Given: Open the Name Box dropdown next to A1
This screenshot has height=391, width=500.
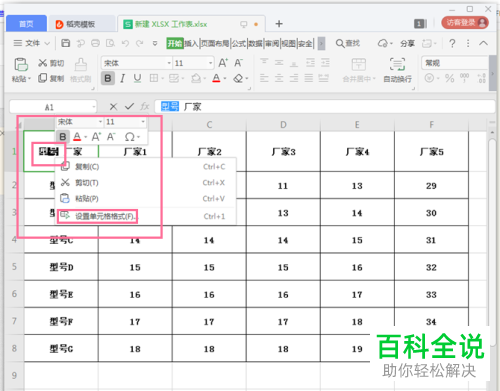Looking at the screenshot, I should (94, 107).
